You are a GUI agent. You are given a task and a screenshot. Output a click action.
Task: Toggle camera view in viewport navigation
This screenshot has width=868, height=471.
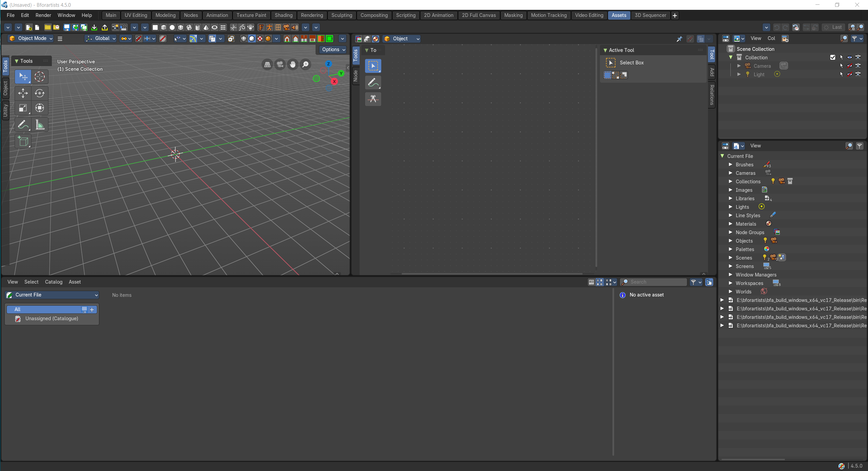[x=280, y=64]
